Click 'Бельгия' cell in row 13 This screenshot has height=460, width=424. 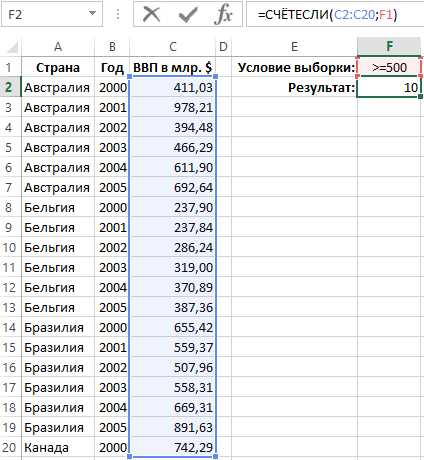58,307
